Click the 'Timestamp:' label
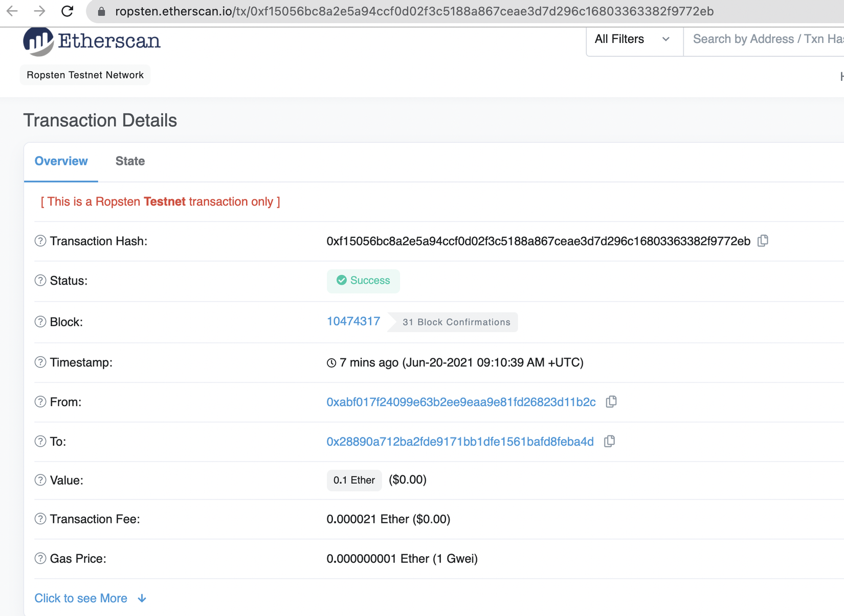The image size is (844, 616). tap(81, 362)
